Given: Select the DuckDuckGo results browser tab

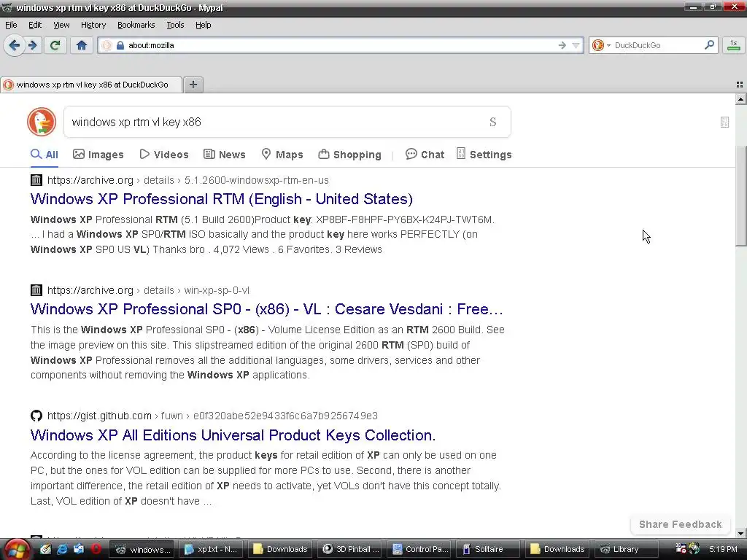Looking at the screenshot, I should (91, 85).
